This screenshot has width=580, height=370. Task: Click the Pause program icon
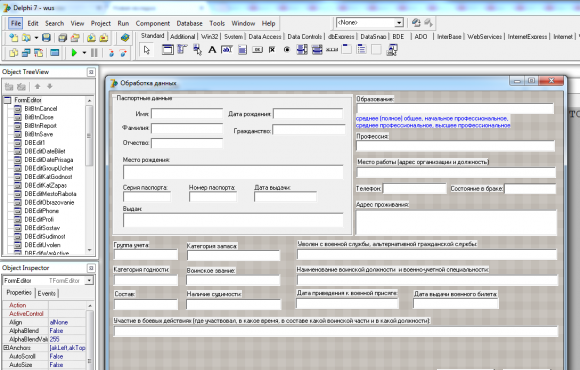(x=94, y=53)
